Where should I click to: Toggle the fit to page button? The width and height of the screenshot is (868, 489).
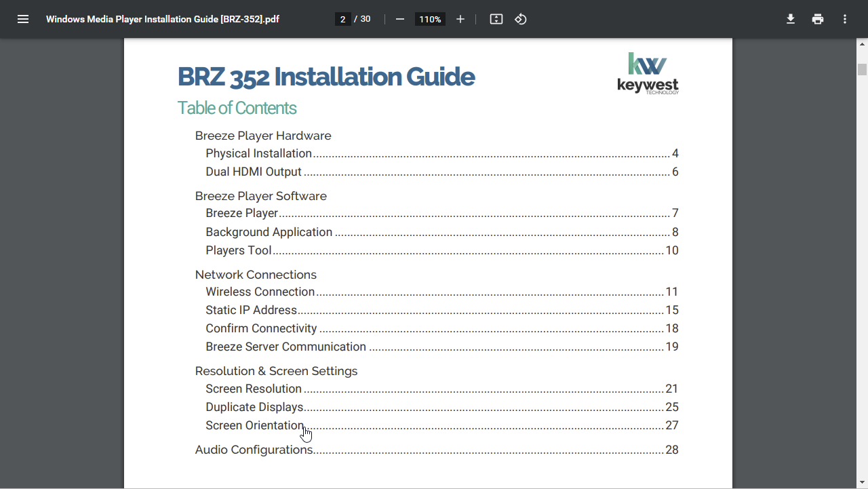click(x=496, y=19)
